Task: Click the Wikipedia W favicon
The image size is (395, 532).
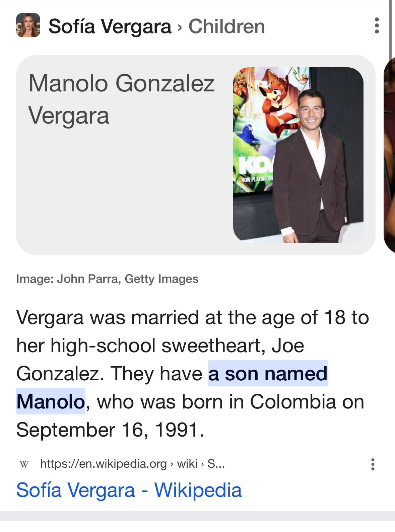Action: click(24, 464)
